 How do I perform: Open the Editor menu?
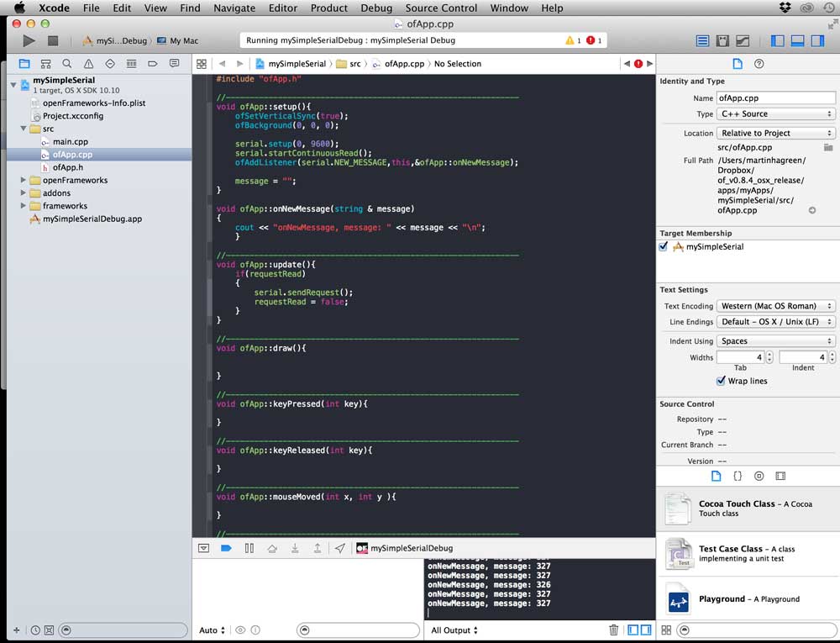tap(283, 8)
